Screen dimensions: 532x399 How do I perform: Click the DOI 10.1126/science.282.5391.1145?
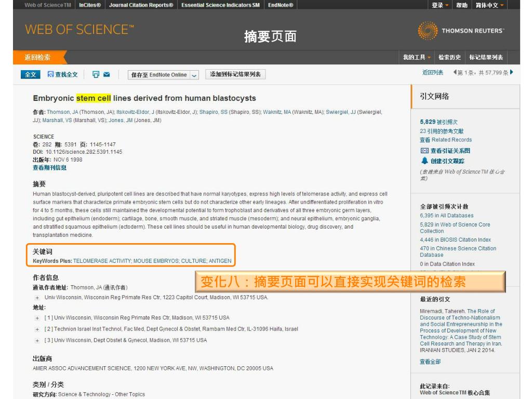(84, 152)
